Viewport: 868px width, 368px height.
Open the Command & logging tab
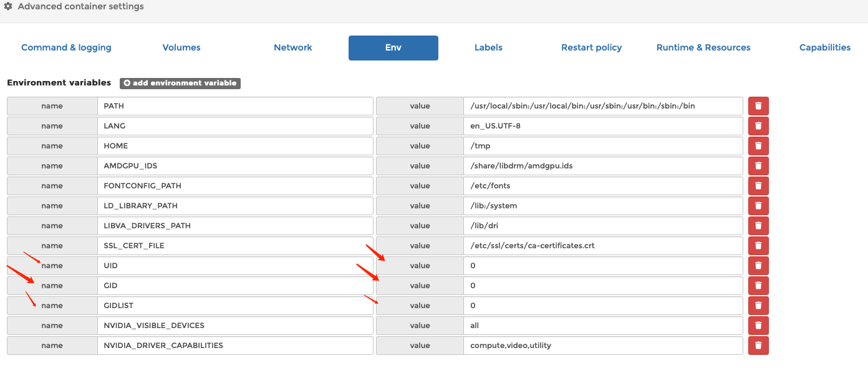(x=66, y=47)
